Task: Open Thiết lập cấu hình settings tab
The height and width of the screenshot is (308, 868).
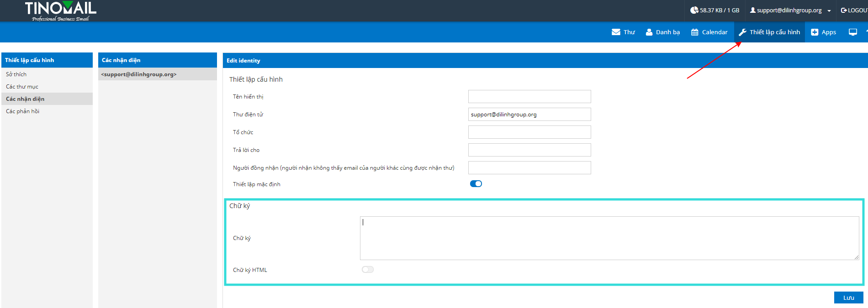Action: coord(769,32)
